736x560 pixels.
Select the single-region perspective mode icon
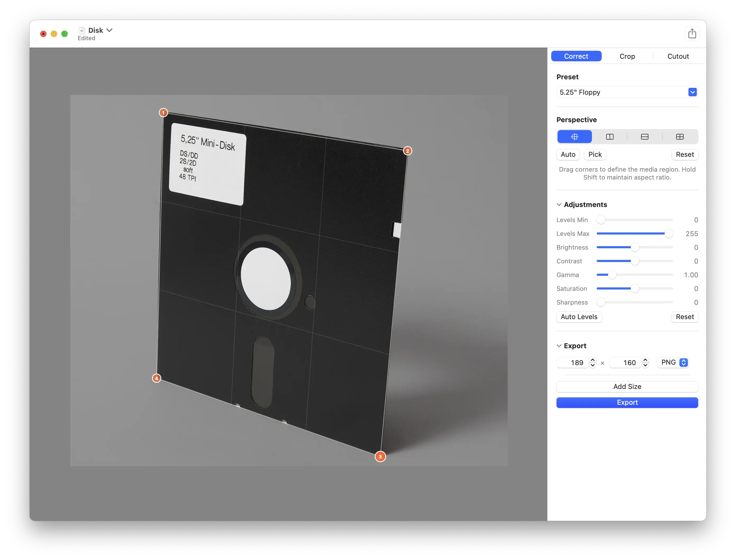pyautogui.click(x=574, y=137)
